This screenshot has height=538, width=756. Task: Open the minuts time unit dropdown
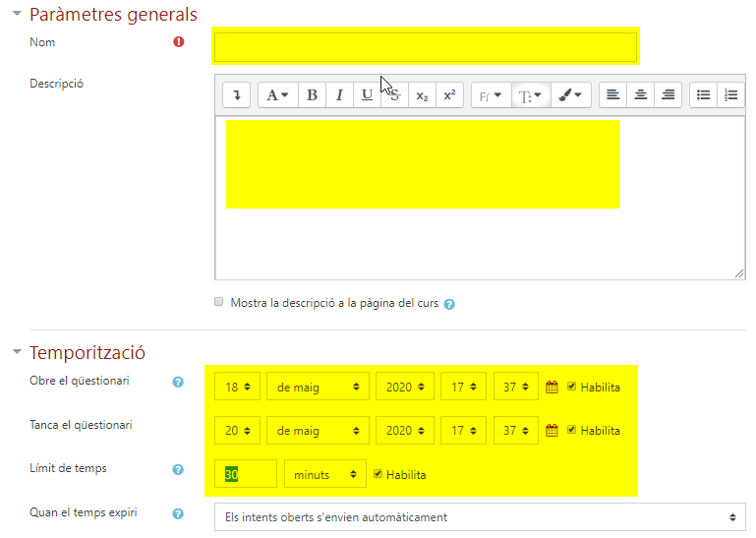[x=324, y=474]
